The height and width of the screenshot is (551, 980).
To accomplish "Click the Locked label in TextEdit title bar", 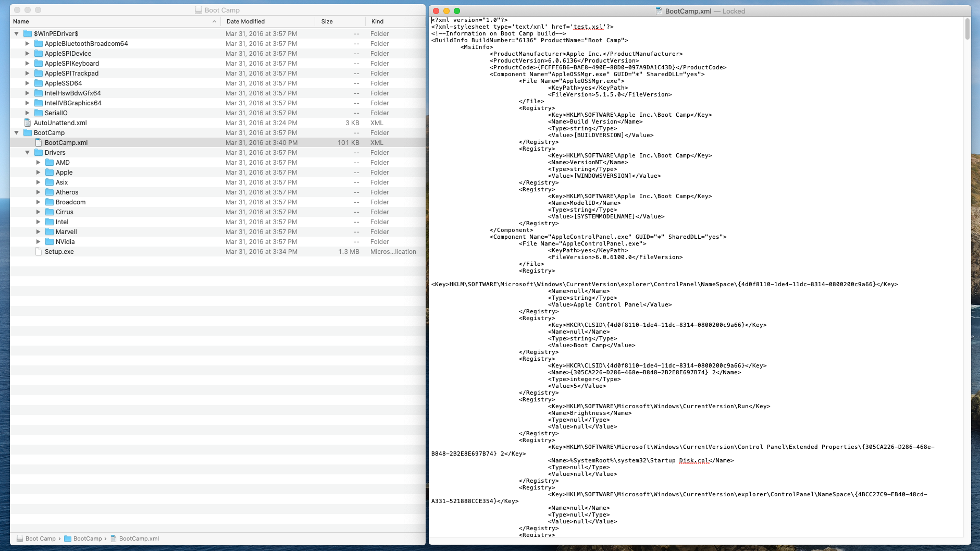I will (x=734, y=11).
